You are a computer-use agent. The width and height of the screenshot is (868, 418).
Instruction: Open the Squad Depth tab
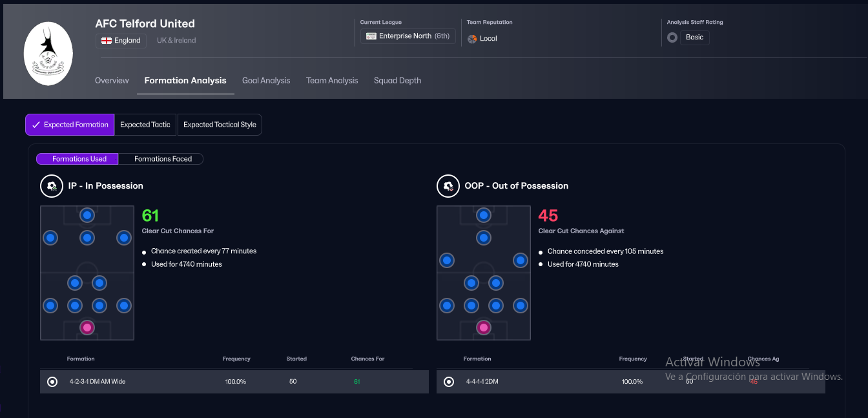click(397, 81)
